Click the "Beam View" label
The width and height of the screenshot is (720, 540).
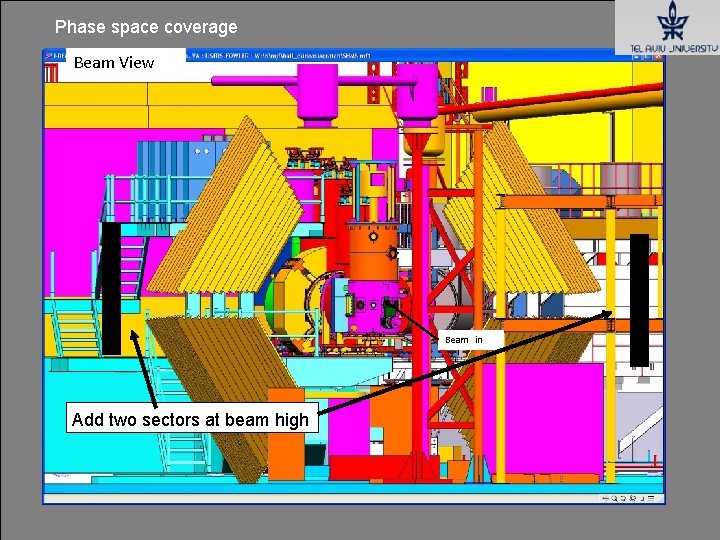point(114,63)
